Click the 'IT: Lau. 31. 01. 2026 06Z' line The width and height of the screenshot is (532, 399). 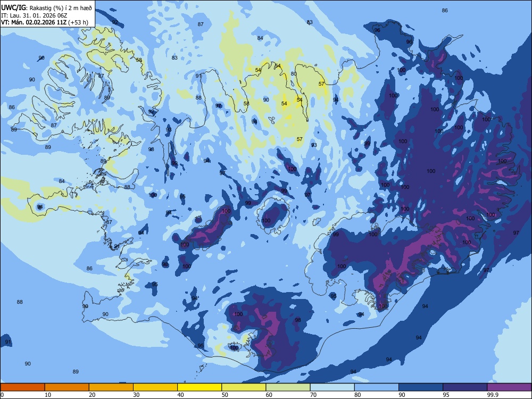tap(34, 15)
